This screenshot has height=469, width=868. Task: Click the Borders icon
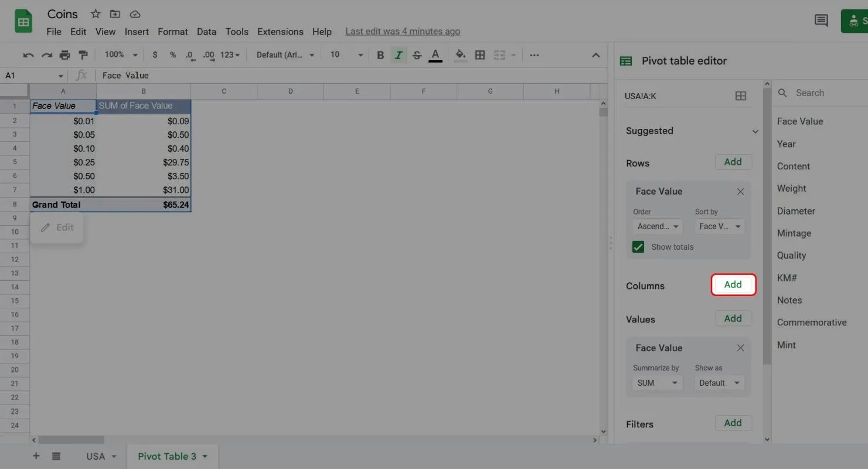480,55
